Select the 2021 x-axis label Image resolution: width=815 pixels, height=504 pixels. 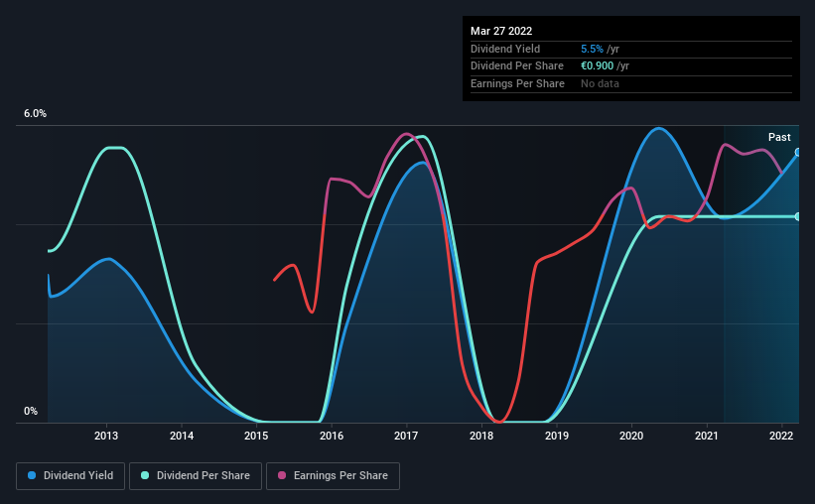click(x=707, y=436)
